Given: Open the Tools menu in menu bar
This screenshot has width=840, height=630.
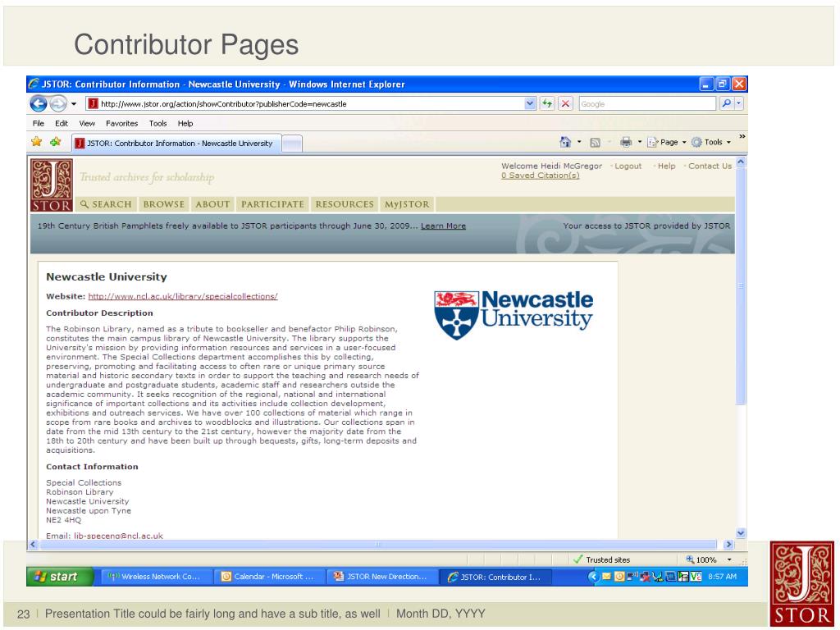Looking at the screenshot, I should (157, 123).
